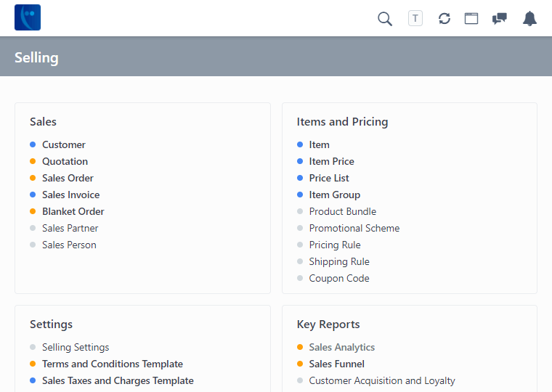This screenshot has width=552, height=392.
Task: Click the search magnifier icon
Action: 385,19
